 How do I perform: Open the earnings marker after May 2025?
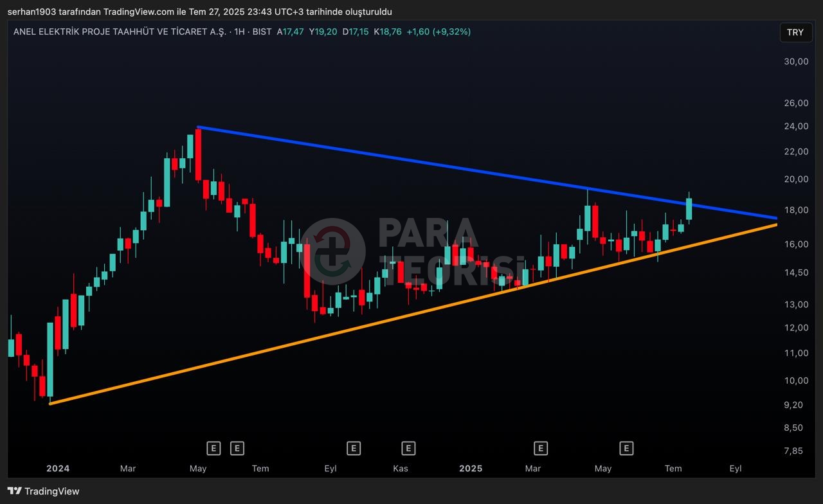point(626,448)
